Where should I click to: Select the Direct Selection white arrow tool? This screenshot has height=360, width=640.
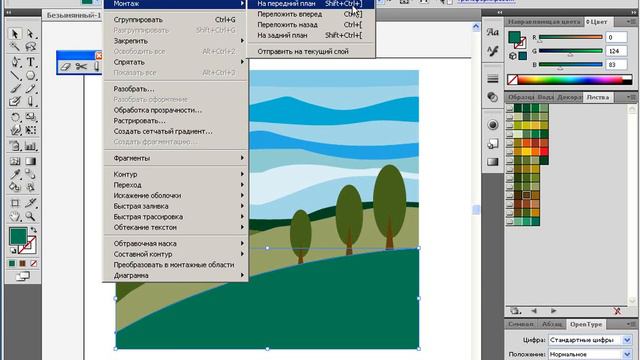tap(30, 33)
